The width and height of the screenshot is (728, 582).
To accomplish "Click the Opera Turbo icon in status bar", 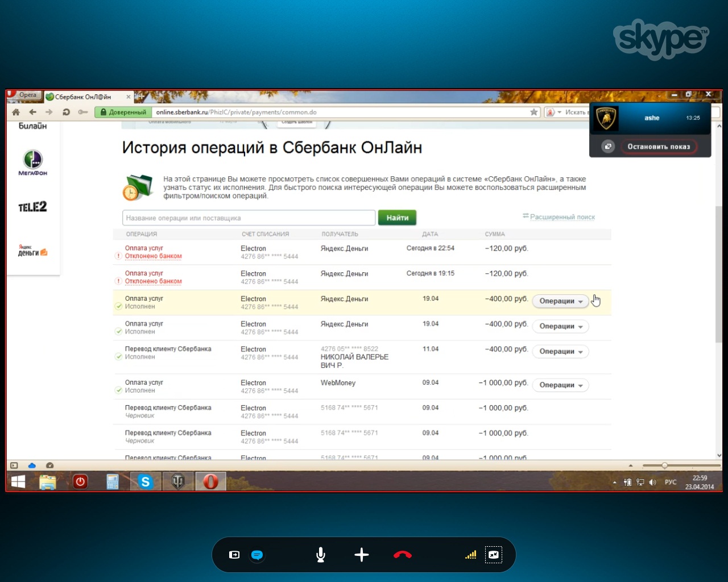I will coord(49,465).
